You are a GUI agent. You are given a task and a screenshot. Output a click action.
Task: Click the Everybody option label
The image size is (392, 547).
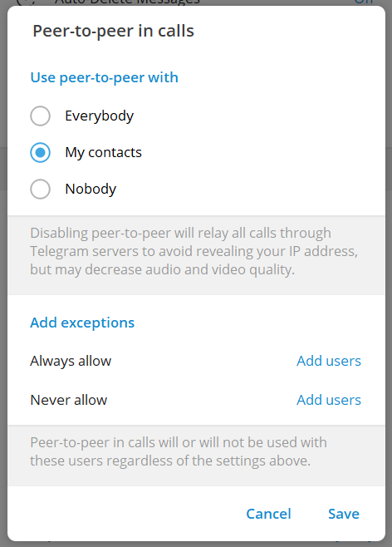pyautogui.click(x=100, y=116)
